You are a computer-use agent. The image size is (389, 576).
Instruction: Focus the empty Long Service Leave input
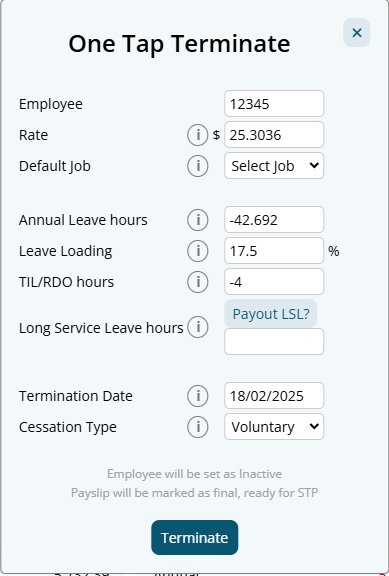(274, 342)
